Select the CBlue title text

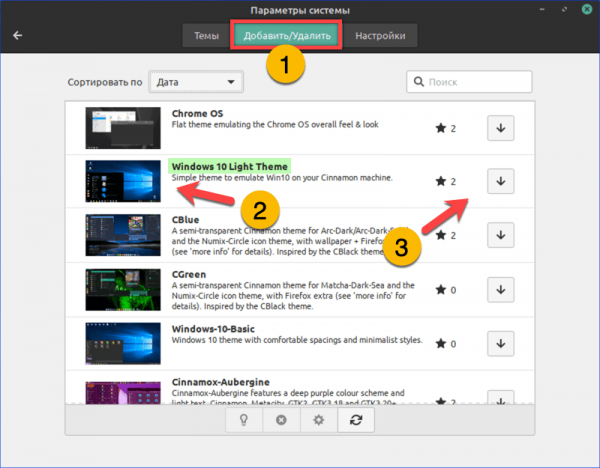click(x=185, y=220)
